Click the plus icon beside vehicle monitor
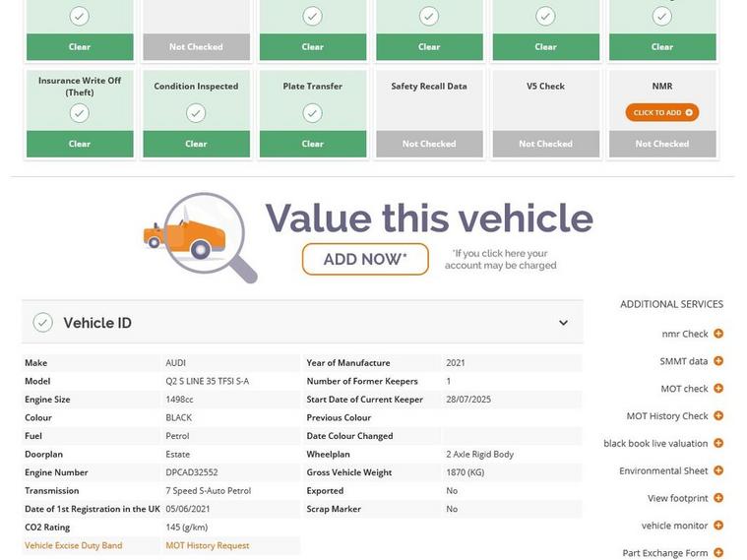The image size is (747, 560). [x=718, y=526]
